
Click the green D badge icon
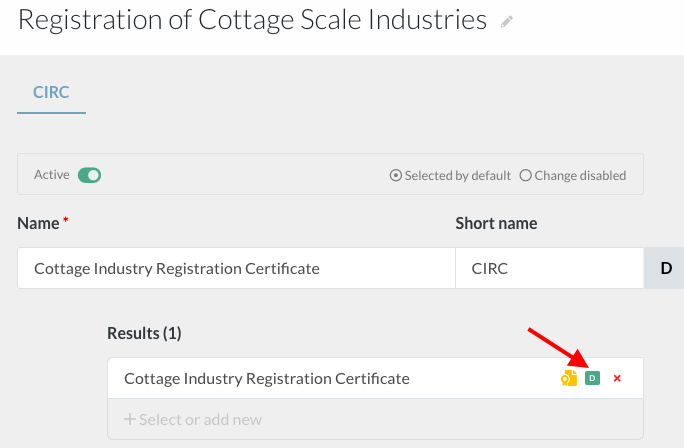point(592,378)
